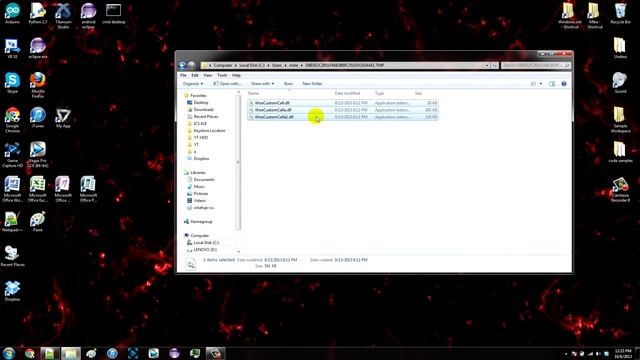Open YT HDD favorite folder

200,138
